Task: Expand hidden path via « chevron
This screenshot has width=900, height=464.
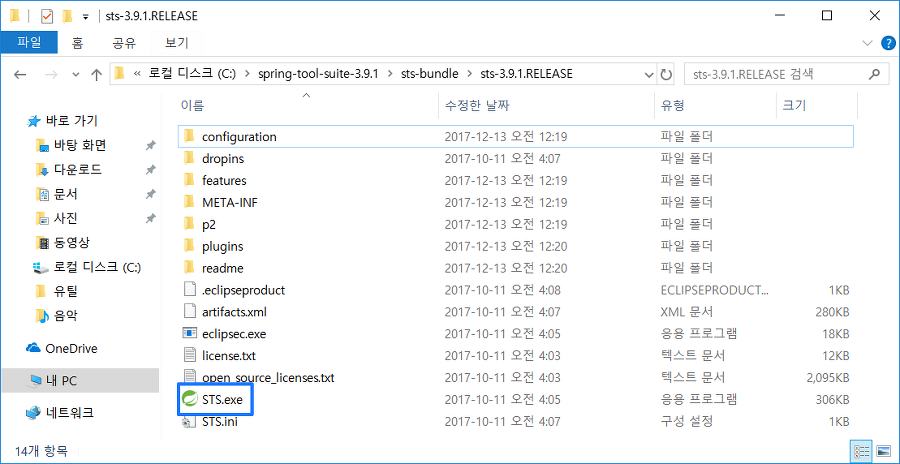Action: click(x=137, y=74)
